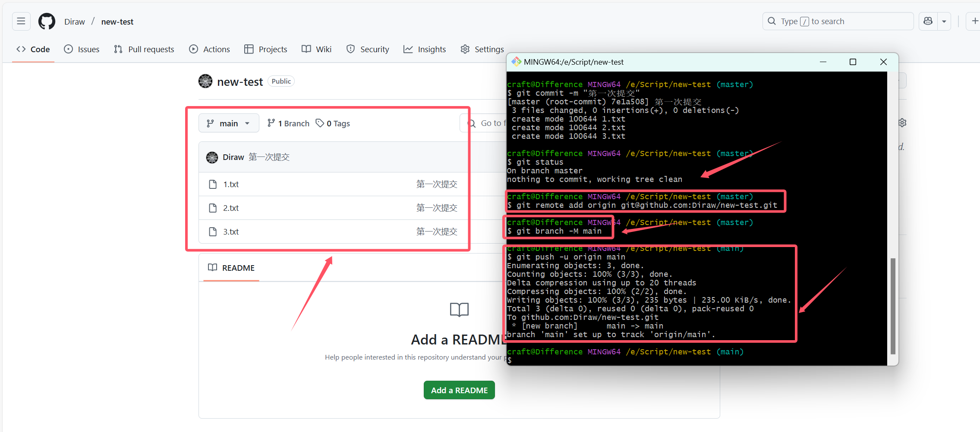This screenshot has width=980, height=432.
Task: Switch to the Insights tab
Action: 425,49
